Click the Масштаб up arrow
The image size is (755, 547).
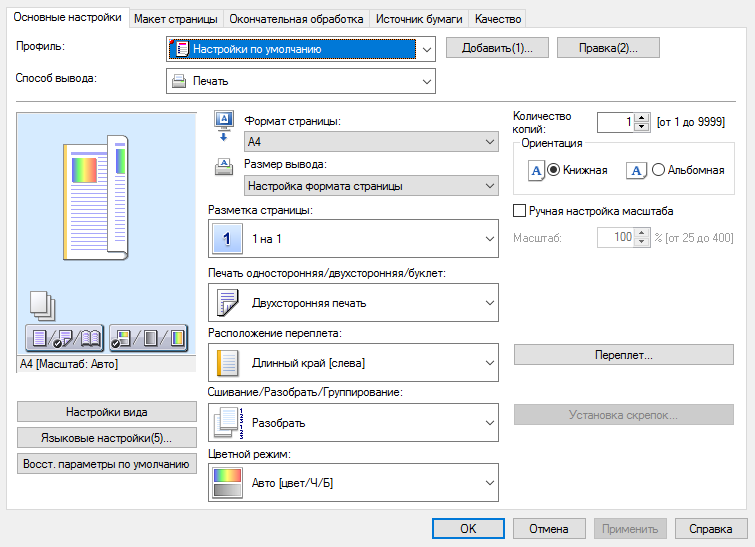point(642,233)
